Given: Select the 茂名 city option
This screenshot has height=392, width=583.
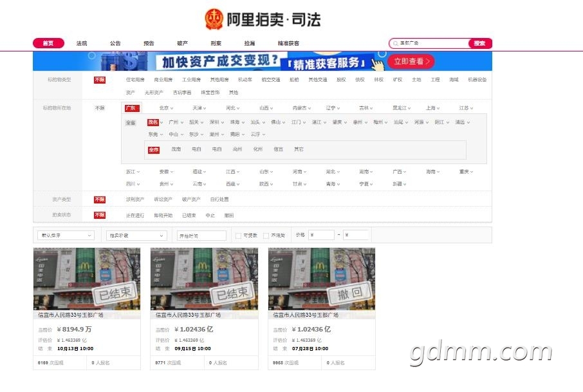Looking at the screenshot, I should pyautogui.click(x=153, y=122).
